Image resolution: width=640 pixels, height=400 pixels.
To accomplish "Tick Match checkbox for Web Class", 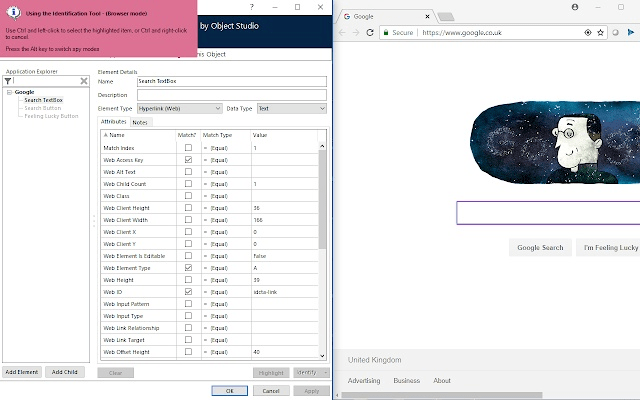I will (188, 196).
